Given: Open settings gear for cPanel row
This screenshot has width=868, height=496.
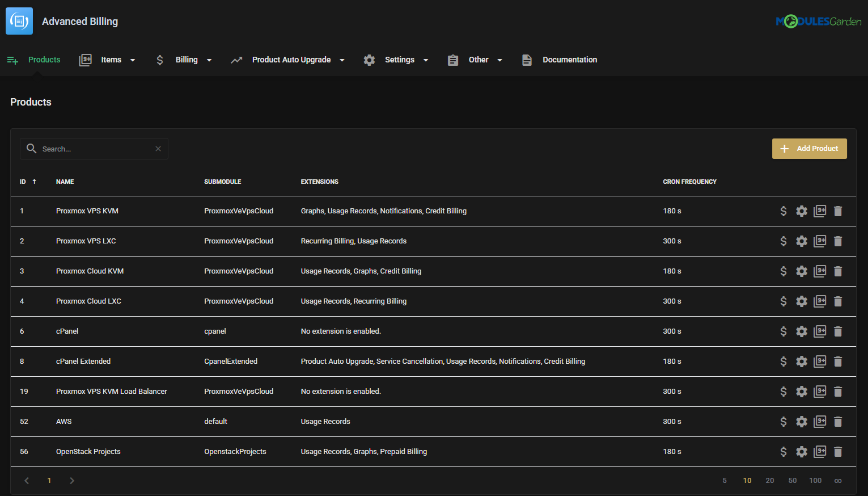Looking at the screenshot, I should (x=802, y=331).
